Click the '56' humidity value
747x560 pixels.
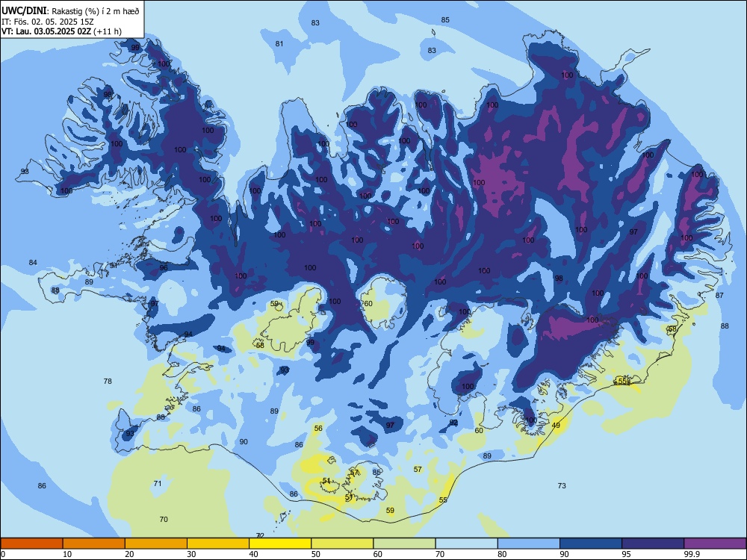coord(318,428)
